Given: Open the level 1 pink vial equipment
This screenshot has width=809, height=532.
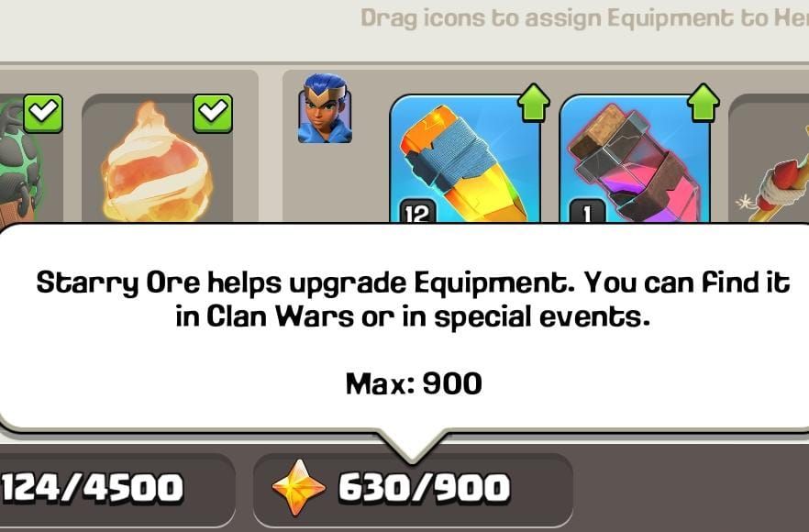Looking at the screenshot, I should [x=635, y=160].
